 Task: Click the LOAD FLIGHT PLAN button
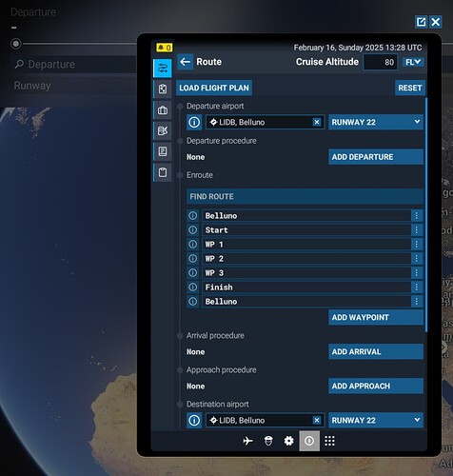(214, 88)
